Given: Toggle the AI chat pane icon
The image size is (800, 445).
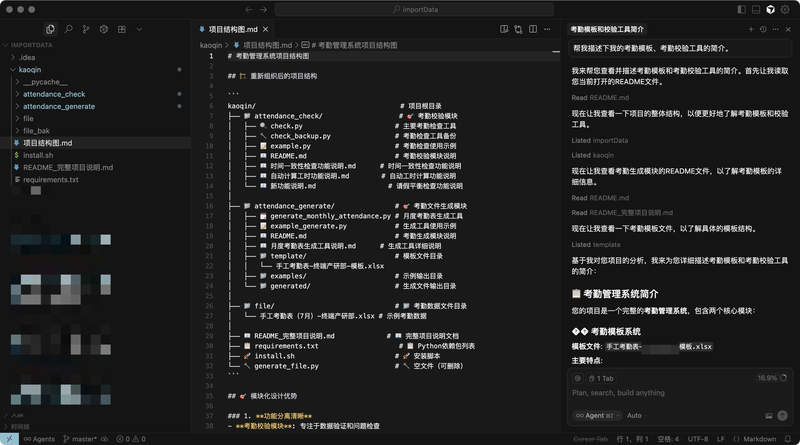Looking at the screenshot, I should (770, 9).
